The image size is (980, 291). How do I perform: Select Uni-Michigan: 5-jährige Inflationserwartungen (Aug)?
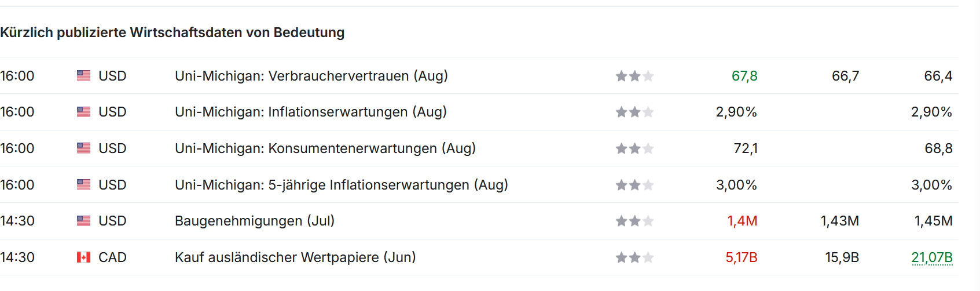[x=342, y=185]
